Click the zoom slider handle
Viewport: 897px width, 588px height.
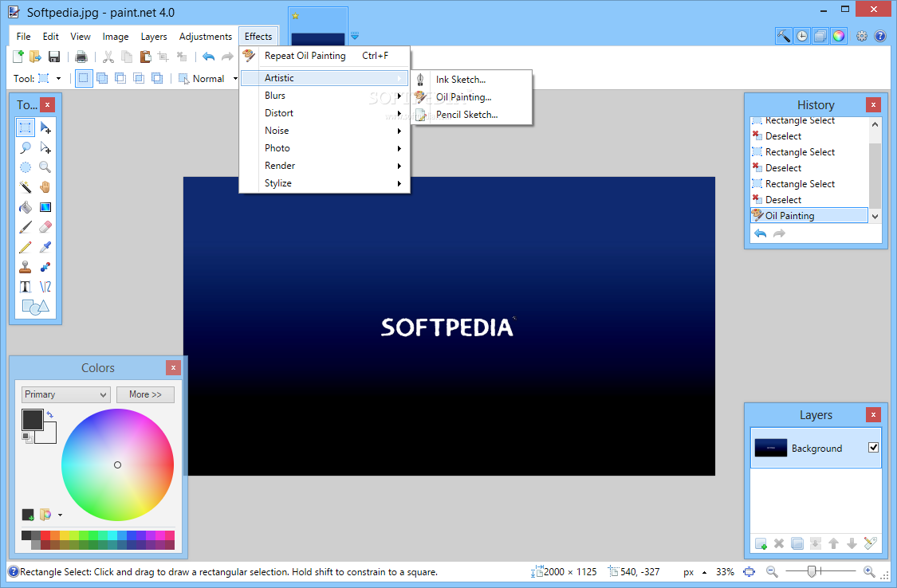[811, 570]
